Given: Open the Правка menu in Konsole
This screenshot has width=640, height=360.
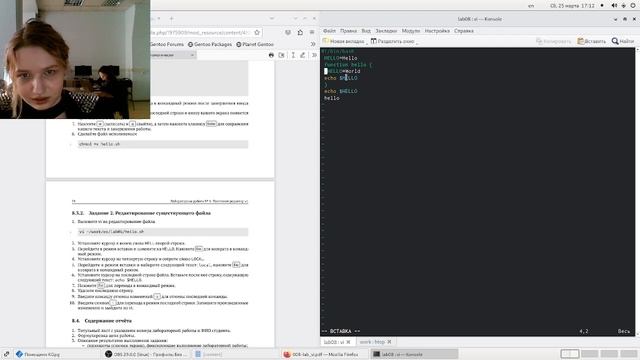Looking at the screenshot, I should [x=348, y=31].
